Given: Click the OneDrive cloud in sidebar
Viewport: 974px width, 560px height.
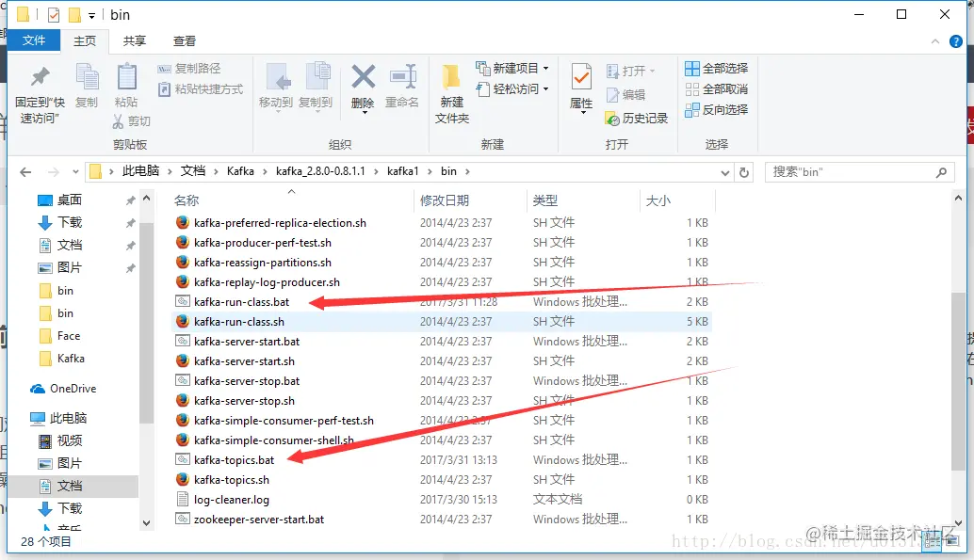Looking at the screenshot, I should tap(38, 389).
